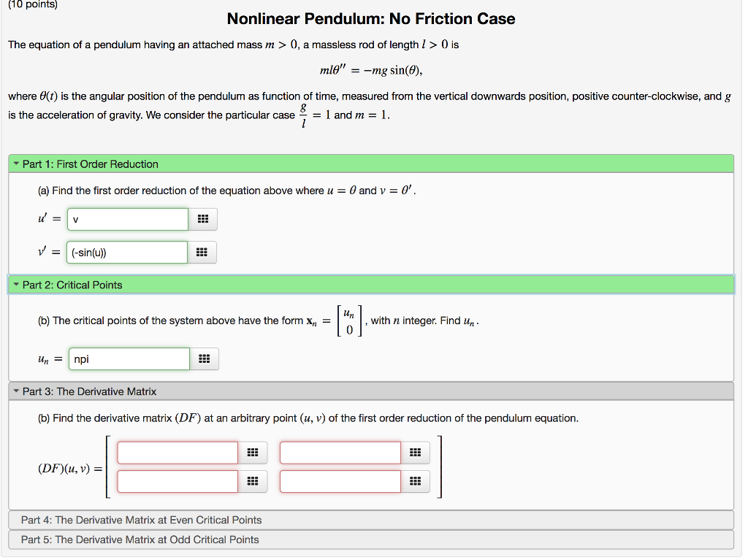Select the v' answer field containing (-sin(u))
This screenshot has height=560, width=748.
tap(127, 251)
